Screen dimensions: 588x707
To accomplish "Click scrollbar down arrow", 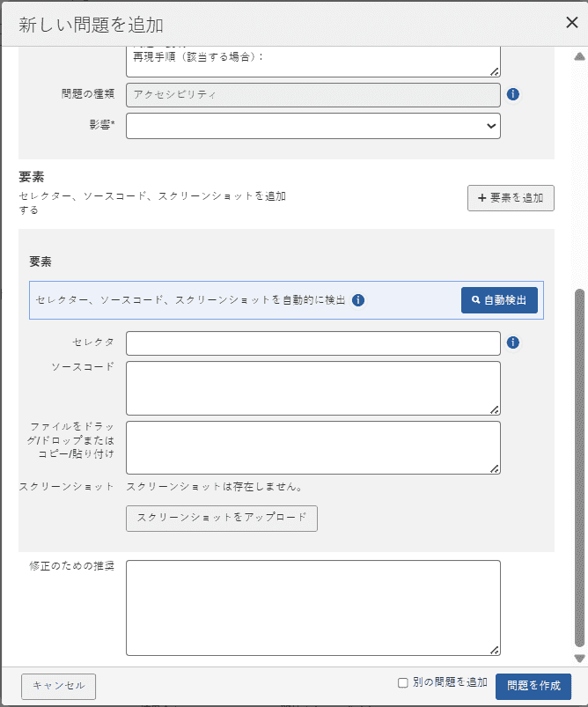I will tap(579, 658).
